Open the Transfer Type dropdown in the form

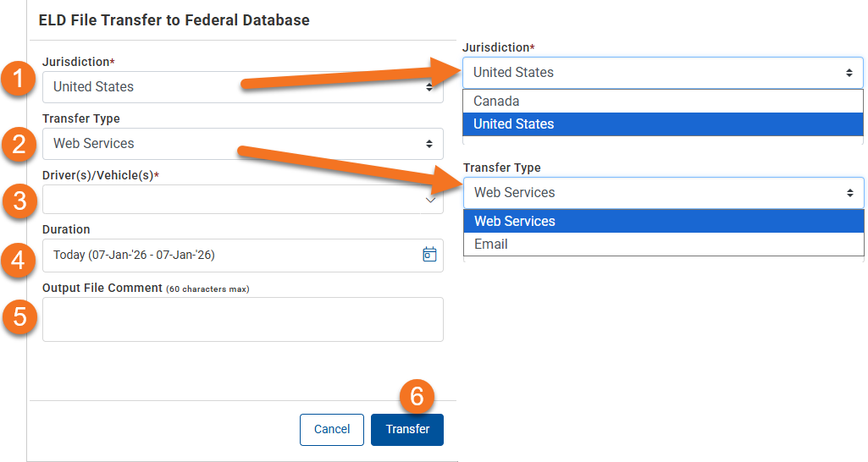[242, 144]
